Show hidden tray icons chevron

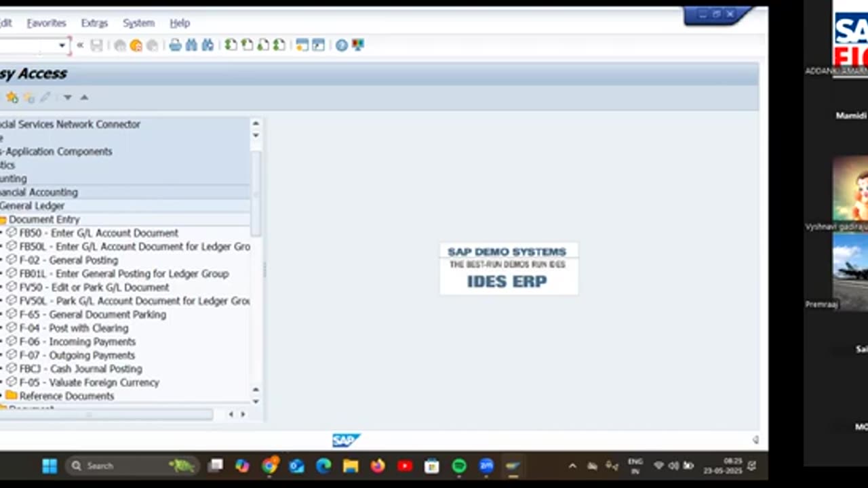[572, 466]
